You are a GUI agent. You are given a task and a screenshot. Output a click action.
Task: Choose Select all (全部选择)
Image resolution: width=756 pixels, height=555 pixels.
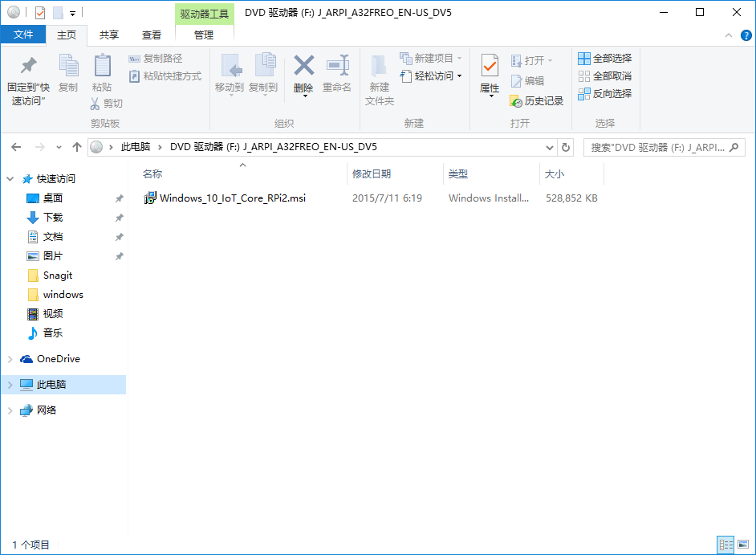click(604, 59)
